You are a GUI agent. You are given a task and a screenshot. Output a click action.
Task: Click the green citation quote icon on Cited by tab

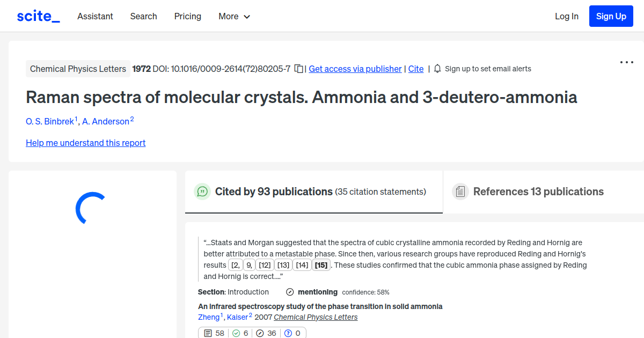point(202,192)
